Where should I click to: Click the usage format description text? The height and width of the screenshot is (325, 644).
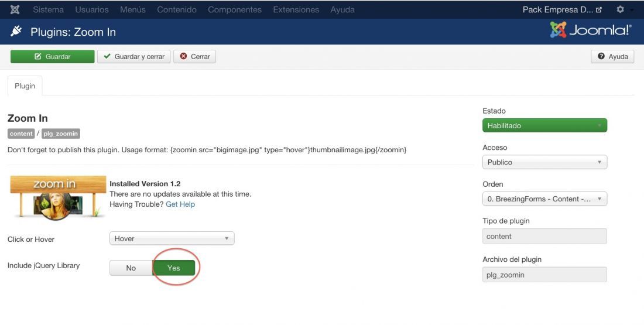(207, 150)
